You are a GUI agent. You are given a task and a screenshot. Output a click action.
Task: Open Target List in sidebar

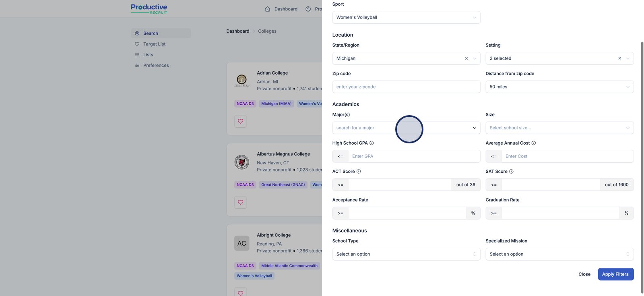pyautogui.click(x=154, y=44)
